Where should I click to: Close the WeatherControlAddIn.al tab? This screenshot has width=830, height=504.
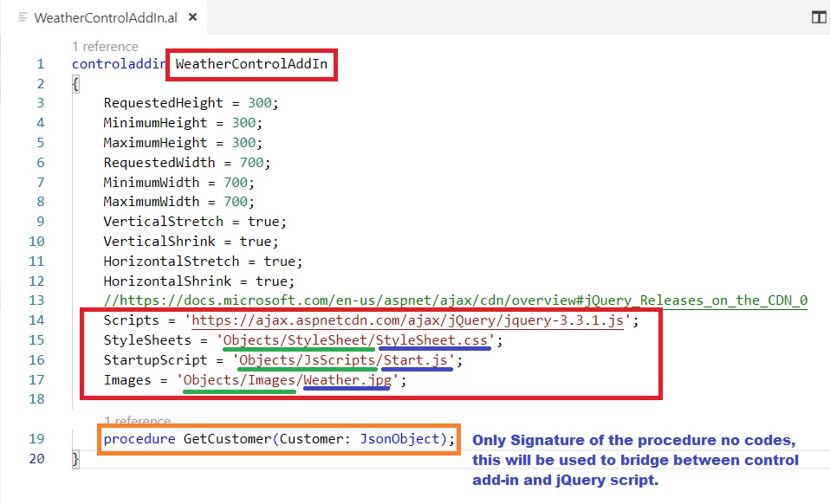[x=192, y=18]
